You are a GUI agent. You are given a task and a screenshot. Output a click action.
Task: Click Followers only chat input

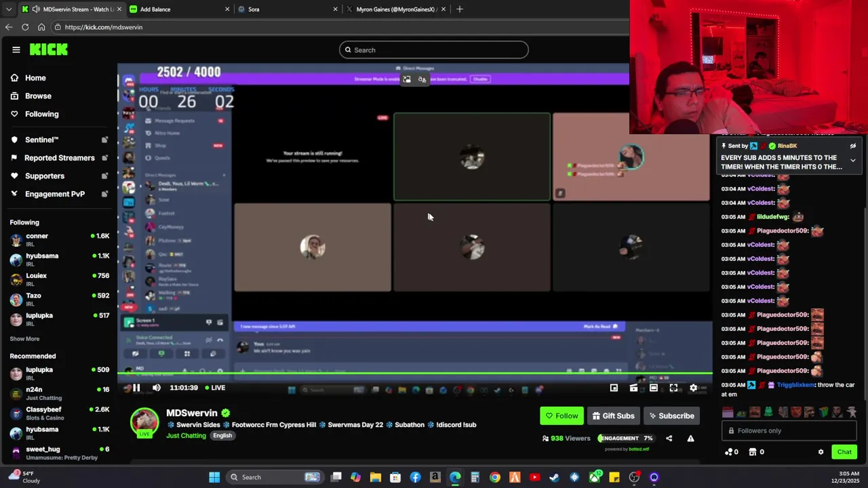tap(790, 430)
